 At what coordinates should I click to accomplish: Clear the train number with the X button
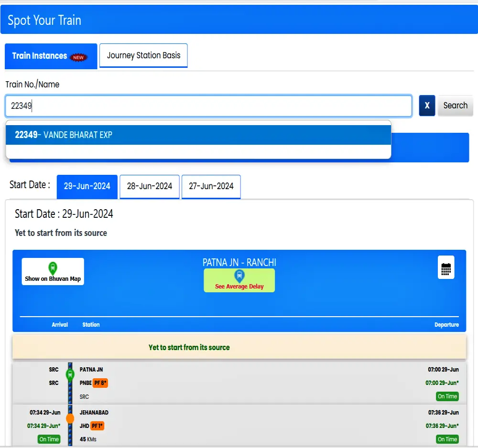(x=427, y=106)
